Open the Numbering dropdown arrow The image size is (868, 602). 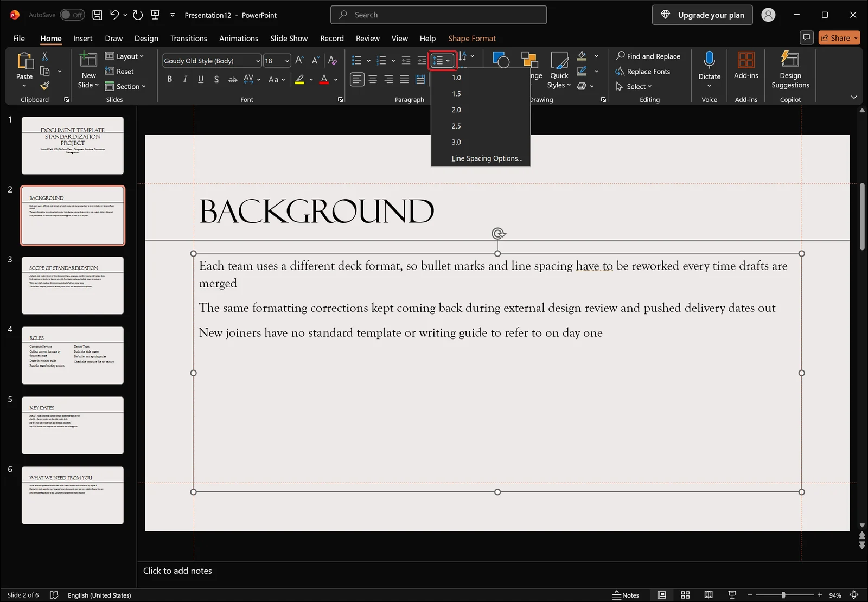point(393,61)
